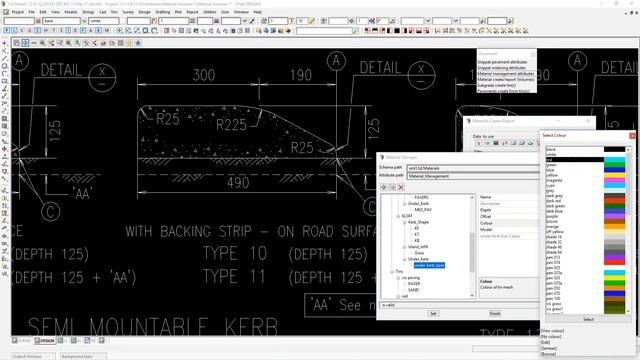Collapse the Kerb_Shape tree node
The width and height of the screenshot is (640, 360).
pyautogui.click(x=404, y=222)
